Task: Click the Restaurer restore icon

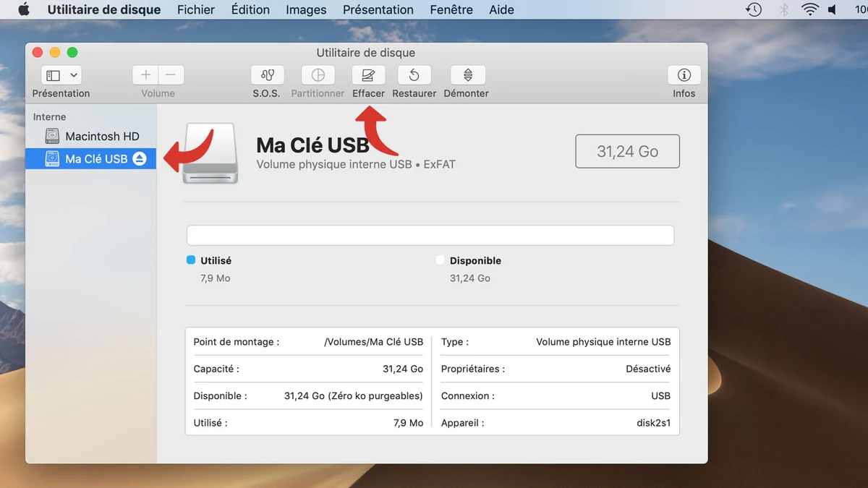Action: (x=414, y=75)
